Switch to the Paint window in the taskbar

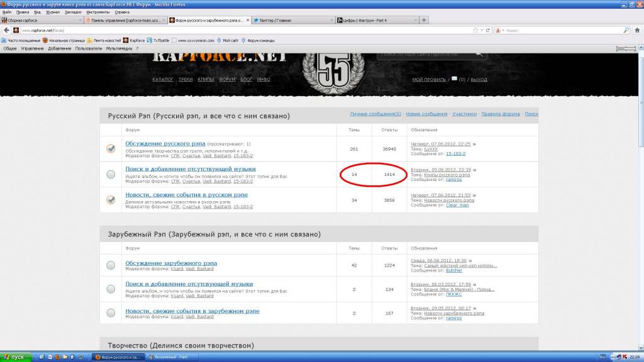coord(172,357)
